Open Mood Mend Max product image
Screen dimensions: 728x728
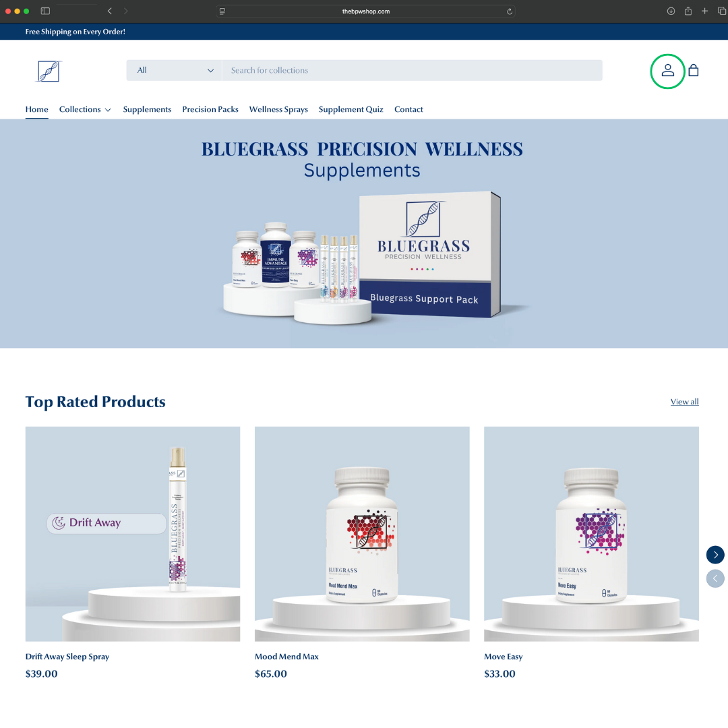(362, 534)
